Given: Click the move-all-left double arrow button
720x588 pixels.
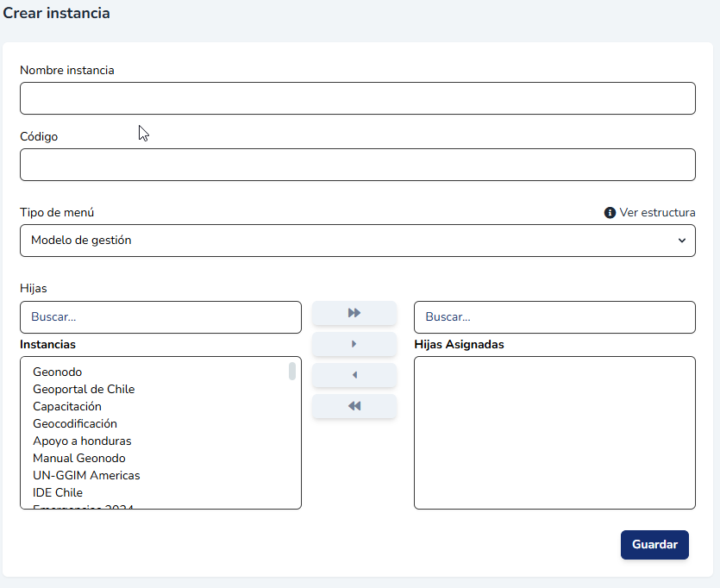Looking at the screenshot, I should click(354, 406).
